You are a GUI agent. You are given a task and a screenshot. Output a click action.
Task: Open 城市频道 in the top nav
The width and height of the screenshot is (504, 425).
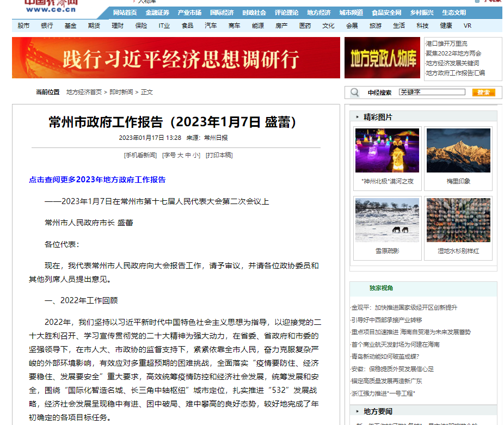(351, 13)
